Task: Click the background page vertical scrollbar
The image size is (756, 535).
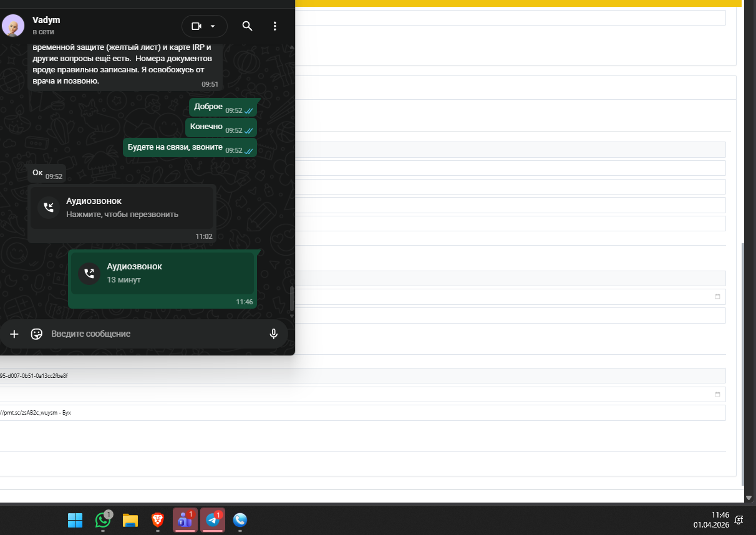Action: tap(743, 365)
